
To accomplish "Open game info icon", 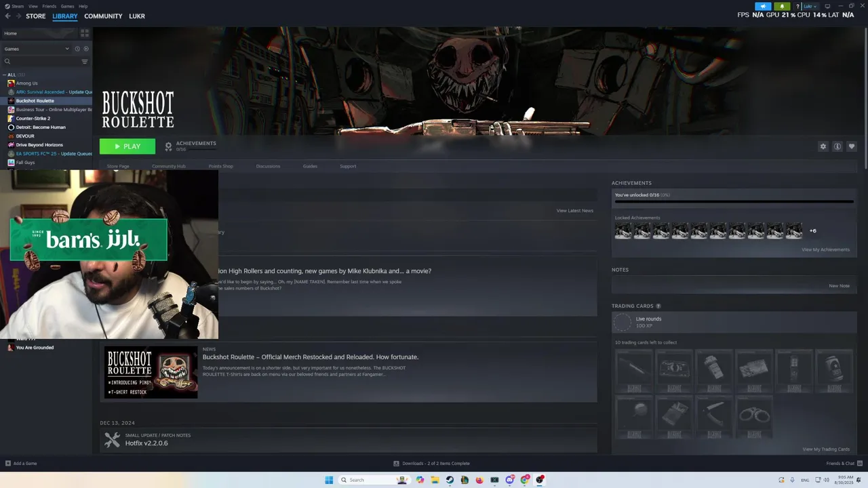I will tap(837, 146).
